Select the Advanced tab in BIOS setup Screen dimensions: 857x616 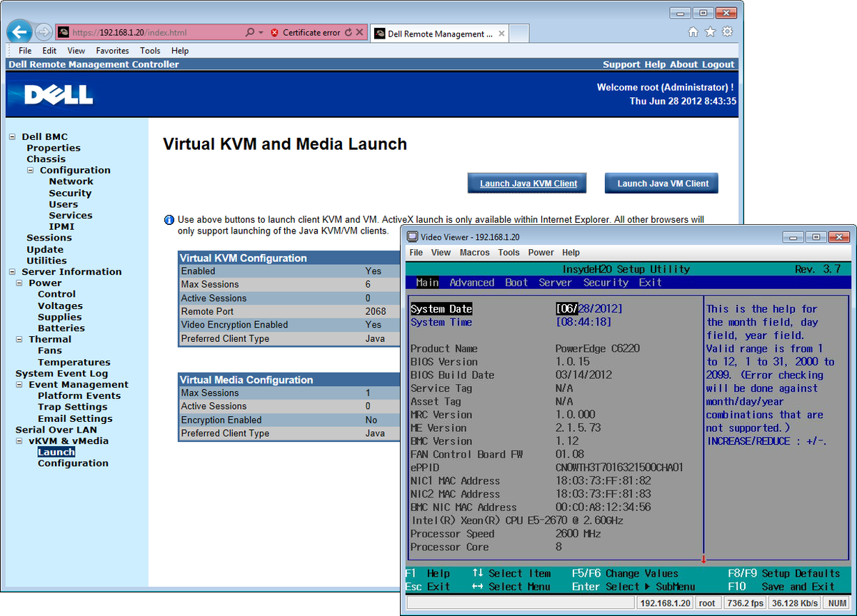471,282
